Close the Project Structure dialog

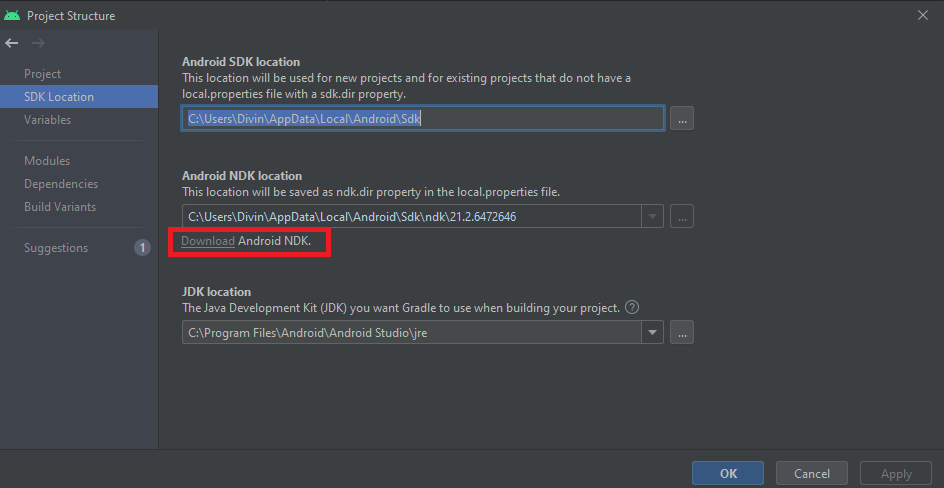pos(922,15)
